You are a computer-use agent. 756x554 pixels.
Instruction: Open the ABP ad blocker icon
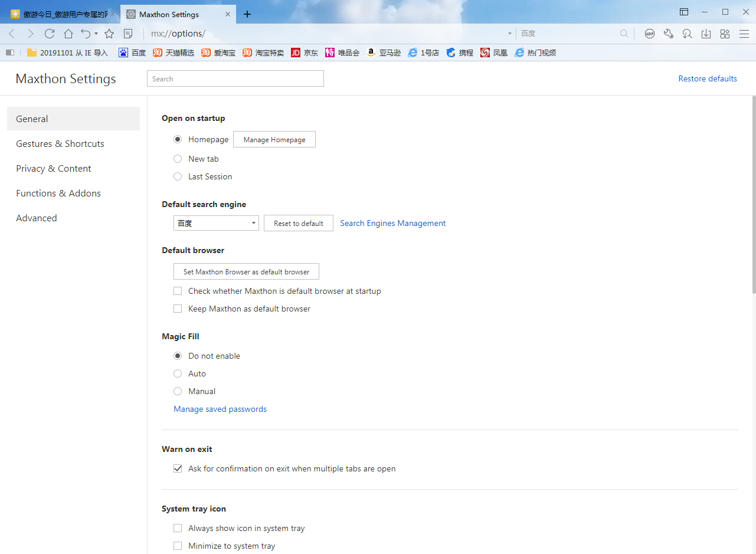click(x=650, y=34)
